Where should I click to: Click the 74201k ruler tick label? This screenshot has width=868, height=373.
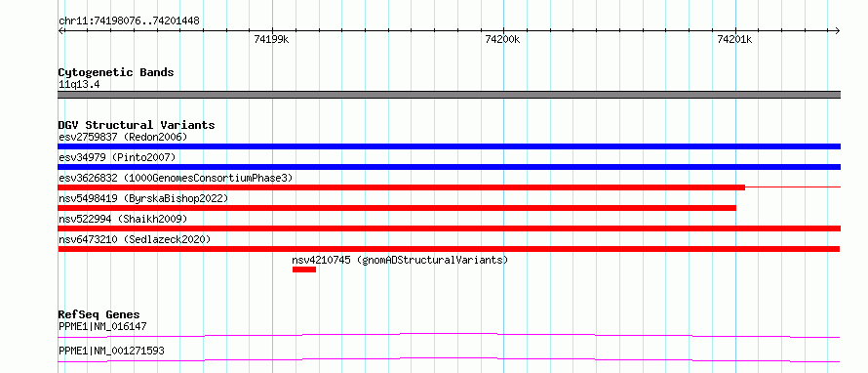point(734,39)
